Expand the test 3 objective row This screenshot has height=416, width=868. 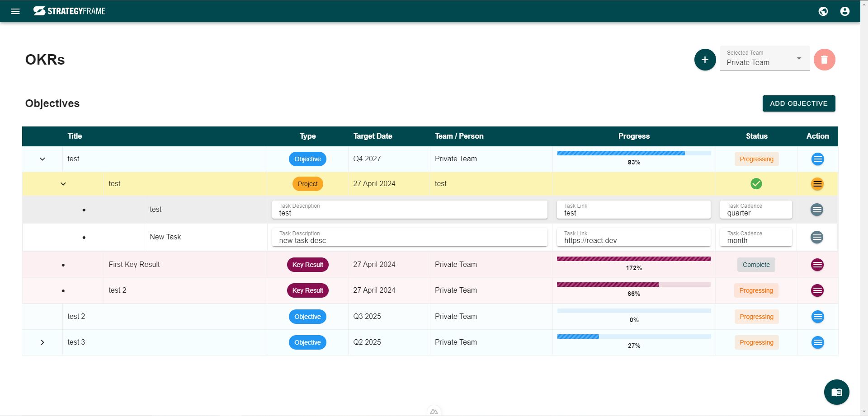tap(42, 342)
